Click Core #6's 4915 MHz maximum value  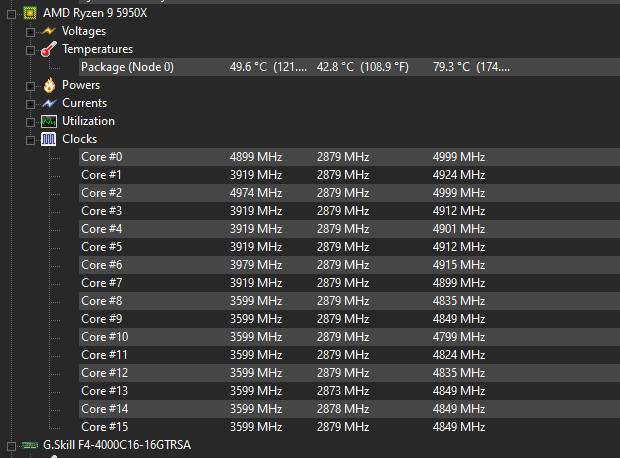pos(459,265)
